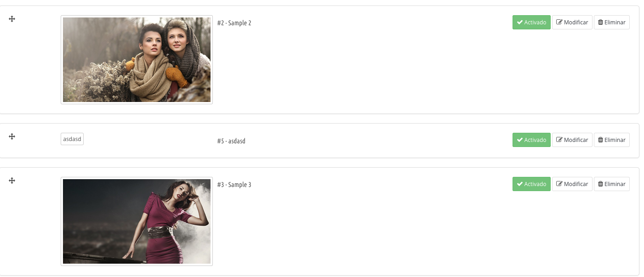The image size is (644, 277).
Task: Click the move handle icon for asdasd slide
Action: (x=12, y=136)
